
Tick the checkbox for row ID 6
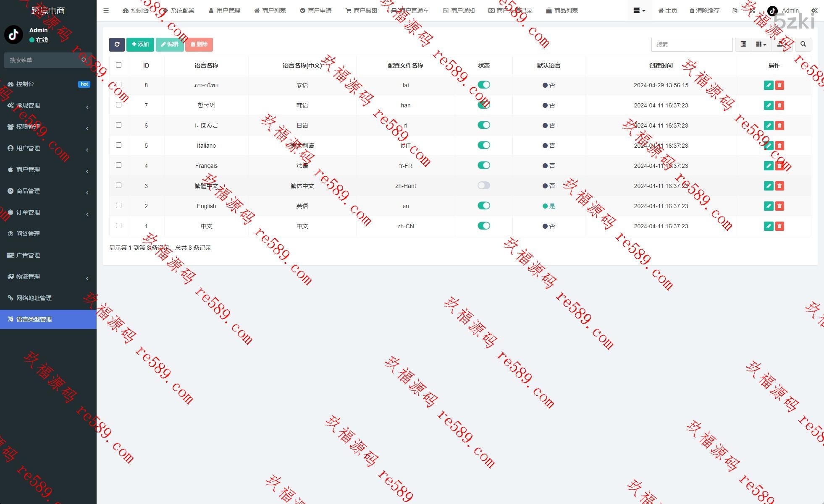[118, 125]
